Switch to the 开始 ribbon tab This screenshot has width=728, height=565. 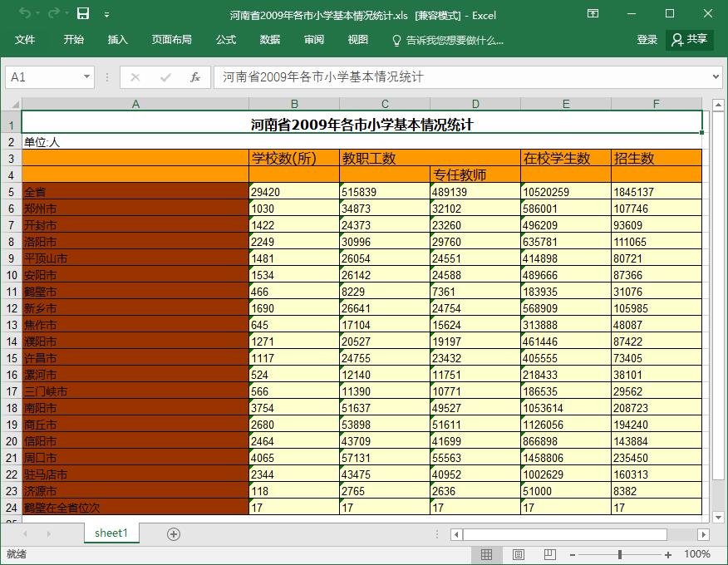[x=73, y=40]
